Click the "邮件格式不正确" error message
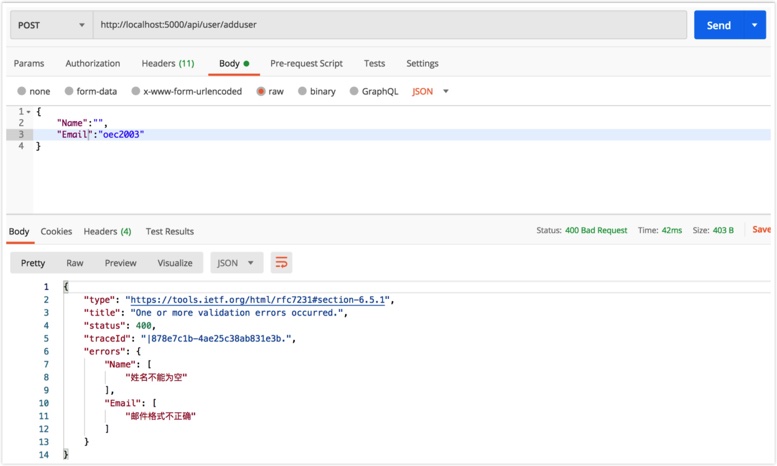 tap(160, 416)
